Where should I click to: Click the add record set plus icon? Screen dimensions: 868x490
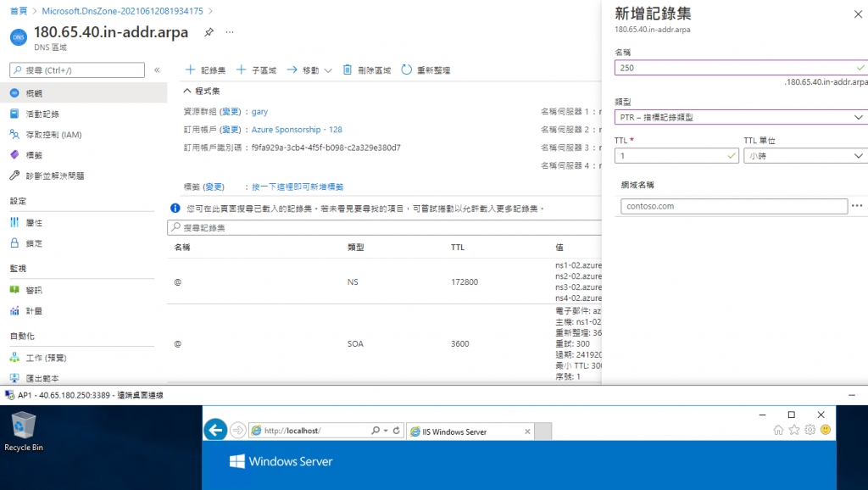191,70
